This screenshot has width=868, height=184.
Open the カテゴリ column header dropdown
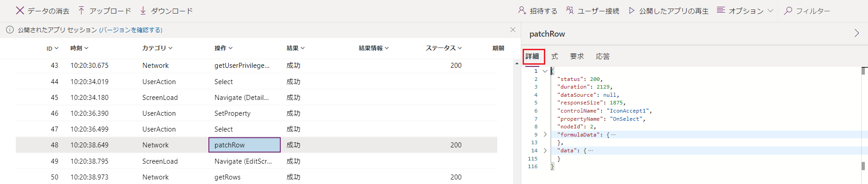[157, 48]
